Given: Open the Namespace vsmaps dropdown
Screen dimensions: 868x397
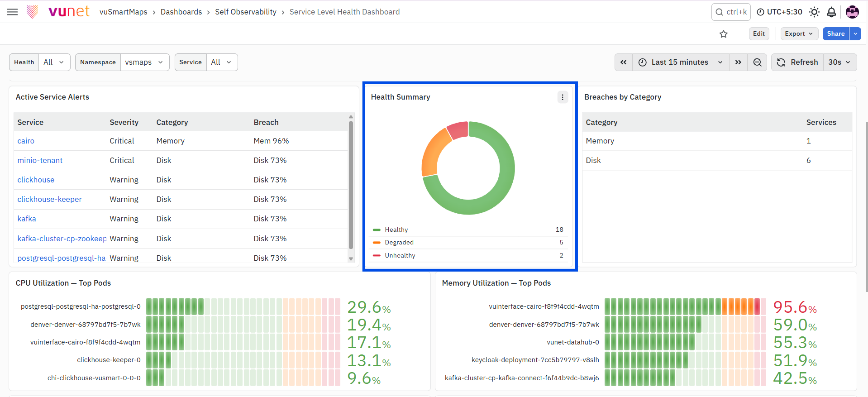Looking at the screenshot, I should coord(144,62).
